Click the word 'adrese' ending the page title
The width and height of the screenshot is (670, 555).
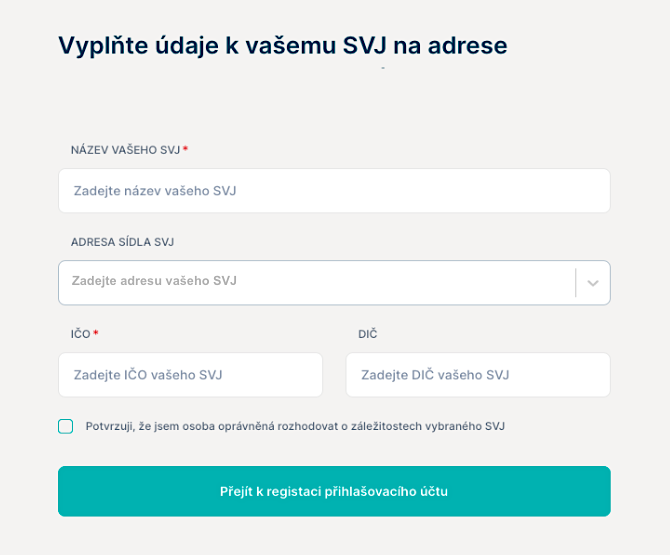pyautogui.click(x=467, y=46)
